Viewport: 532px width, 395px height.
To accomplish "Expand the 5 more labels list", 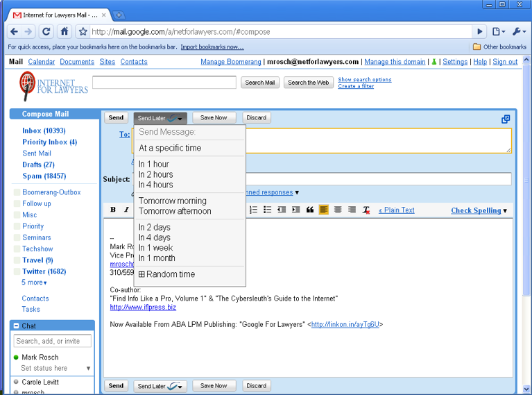I will pos(34,283).
